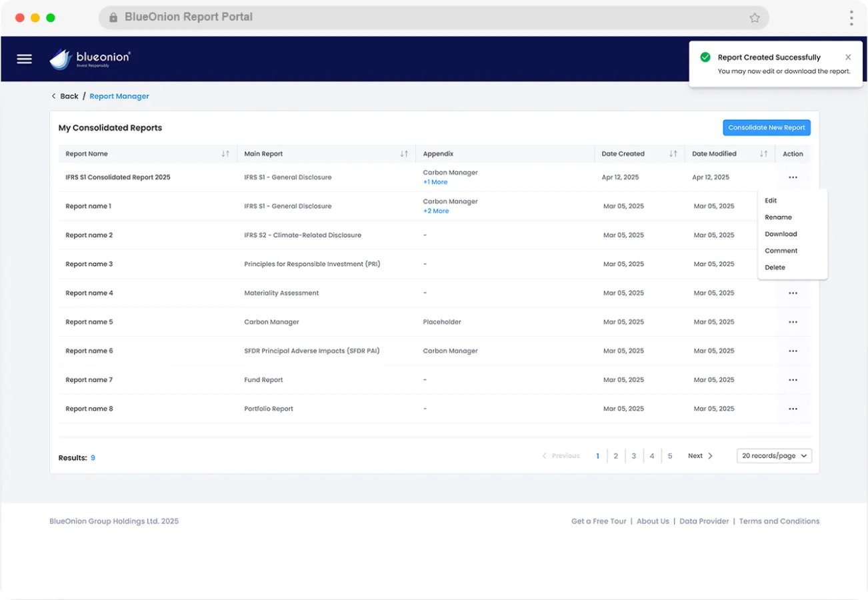Go to page 3 of results
Viewport: 868px width, 600px height.
pyautogui.click(x=634, y=456)
